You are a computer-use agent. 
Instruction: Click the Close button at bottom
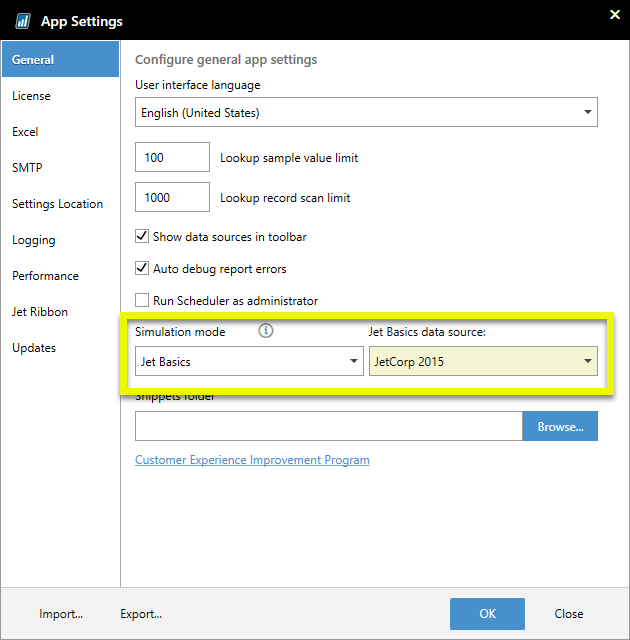click(x=568, y=614)
